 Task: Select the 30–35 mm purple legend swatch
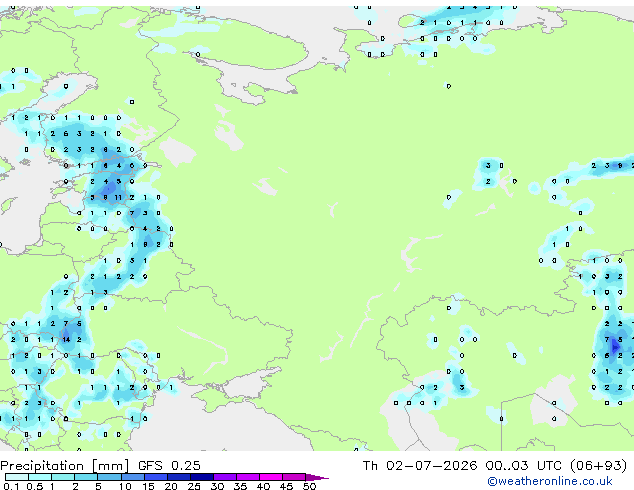224,477
